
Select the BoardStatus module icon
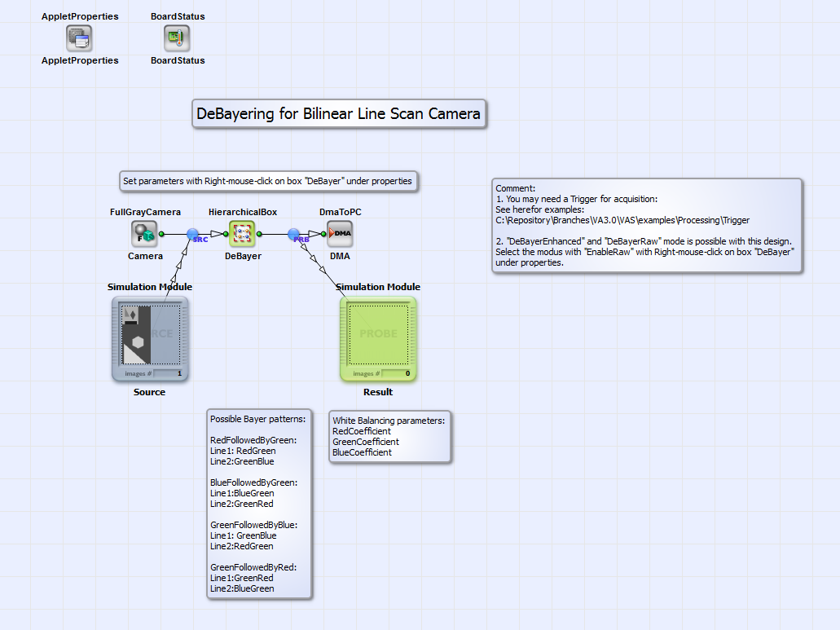177,37
